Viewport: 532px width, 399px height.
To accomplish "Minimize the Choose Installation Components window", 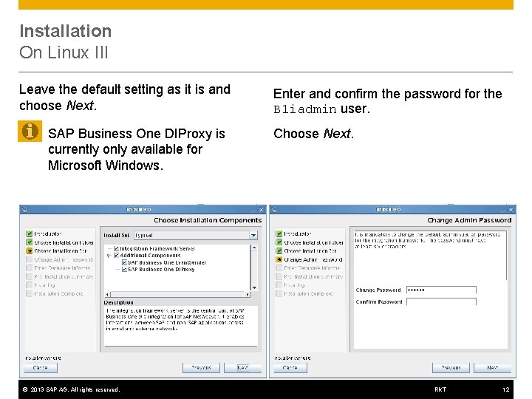I will point(253,211).
